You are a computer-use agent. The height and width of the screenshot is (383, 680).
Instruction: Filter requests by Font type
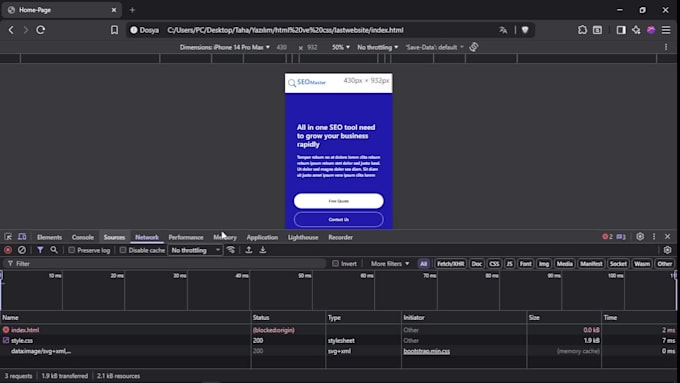tap(525, 264)
